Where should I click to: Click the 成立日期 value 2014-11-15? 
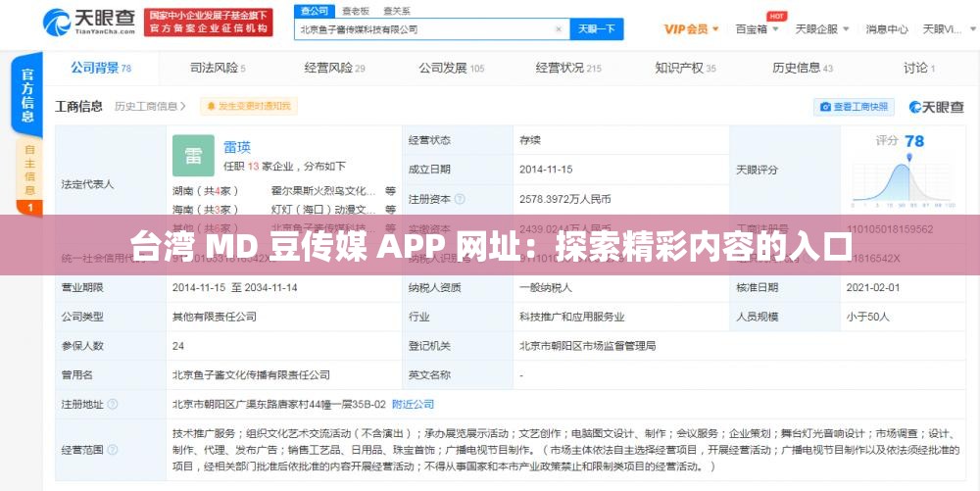[x=546, y=170]
